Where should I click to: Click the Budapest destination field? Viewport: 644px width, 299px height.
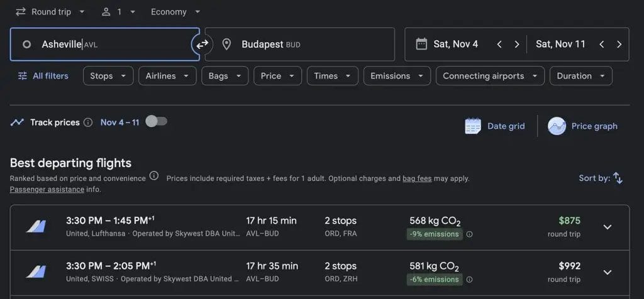(x=299, y=45)
